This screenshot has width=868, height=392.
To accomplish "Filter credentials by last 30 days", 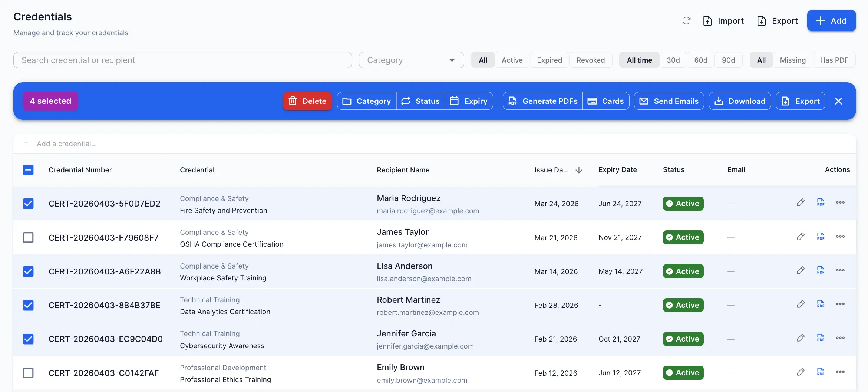I will 673,60.
